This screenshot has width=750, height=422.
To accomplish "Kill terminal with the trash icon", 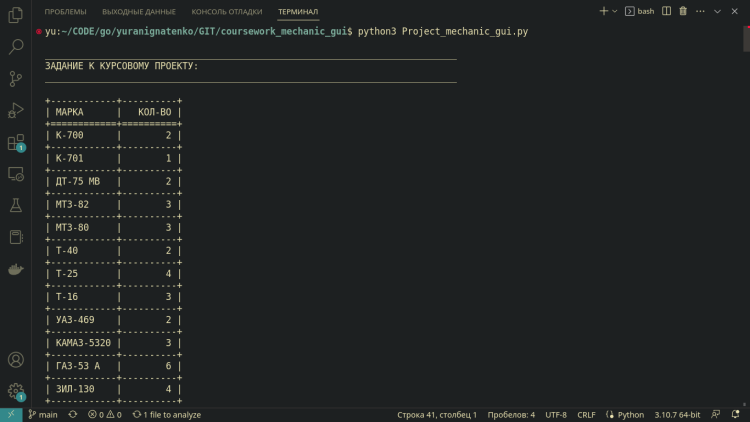I will point(683,11).
